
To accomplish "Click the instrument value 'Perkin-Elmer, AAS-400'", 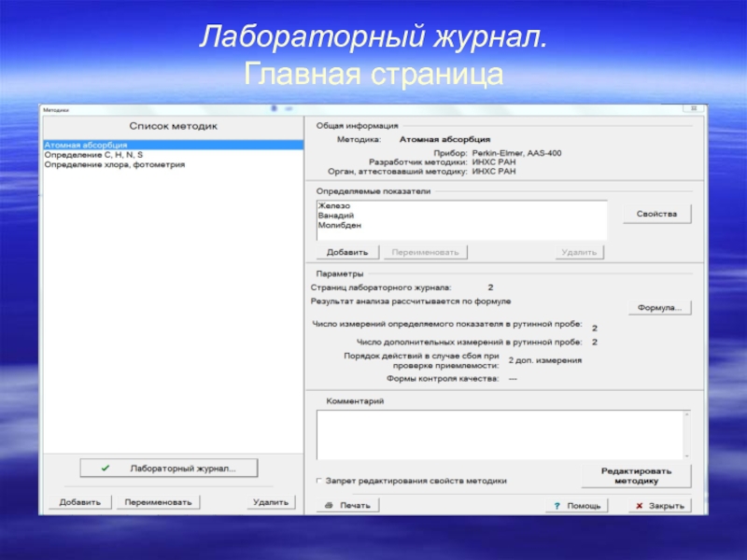I will click(x=516, y=153).
